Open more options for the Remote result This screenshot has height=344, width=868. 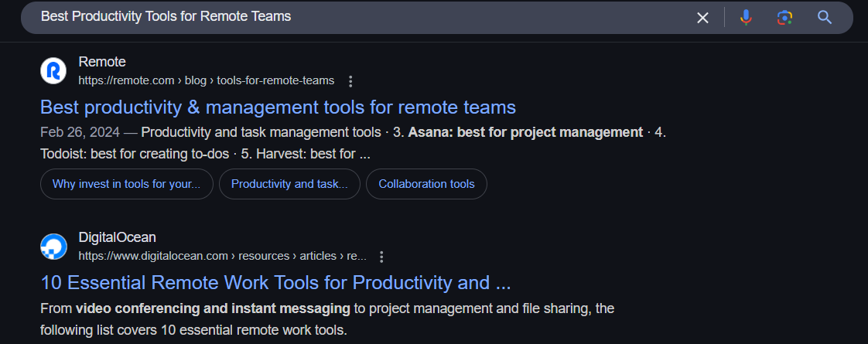350,81
